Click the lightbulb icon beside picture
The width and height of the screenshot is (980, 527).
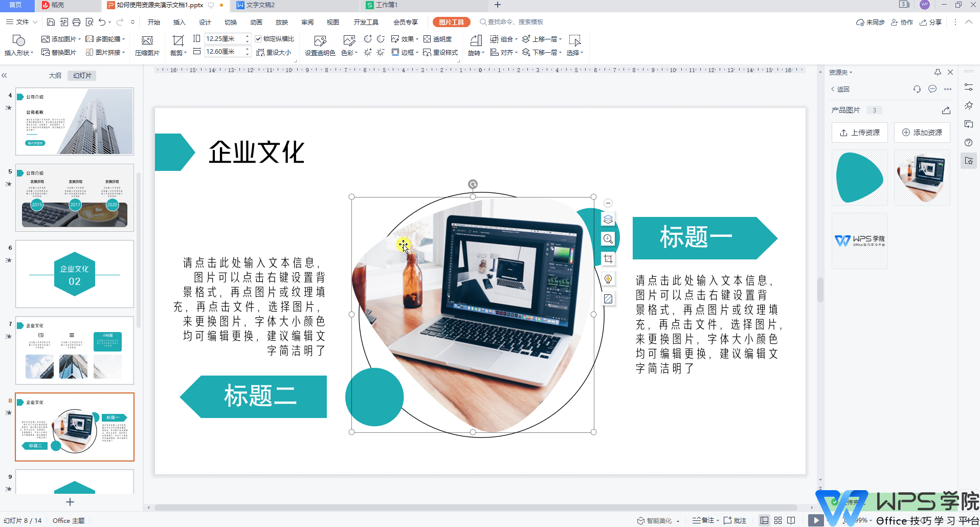tap(608, 279)
